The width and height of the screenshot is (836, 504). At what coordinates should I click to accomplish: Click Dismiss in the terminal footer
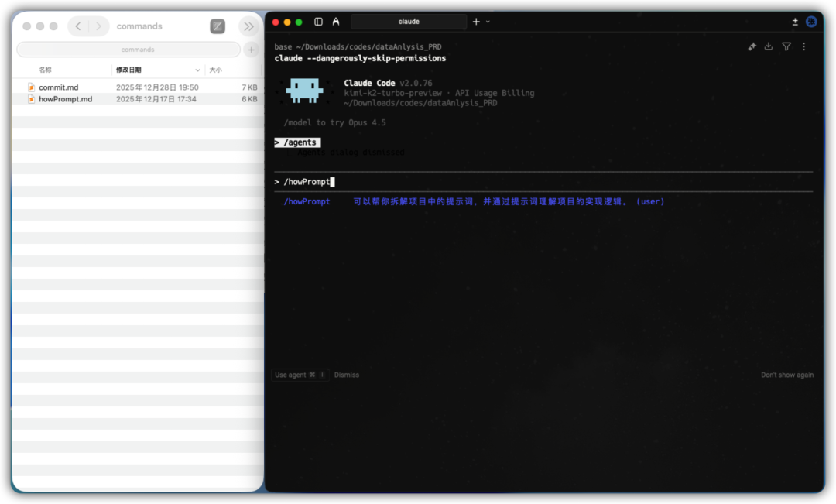coord(347,375)
